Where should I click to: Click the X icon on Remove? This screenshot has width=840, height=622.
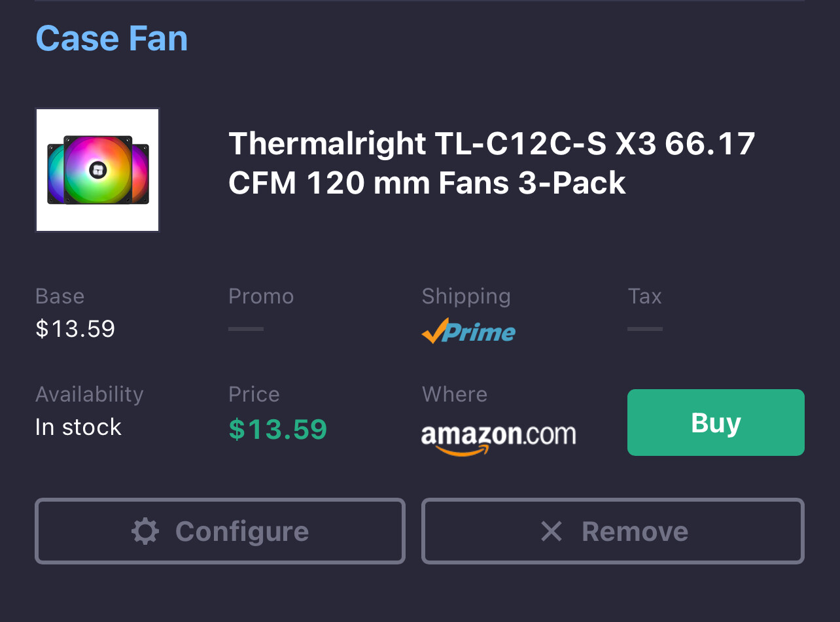(x=551, y=531)
